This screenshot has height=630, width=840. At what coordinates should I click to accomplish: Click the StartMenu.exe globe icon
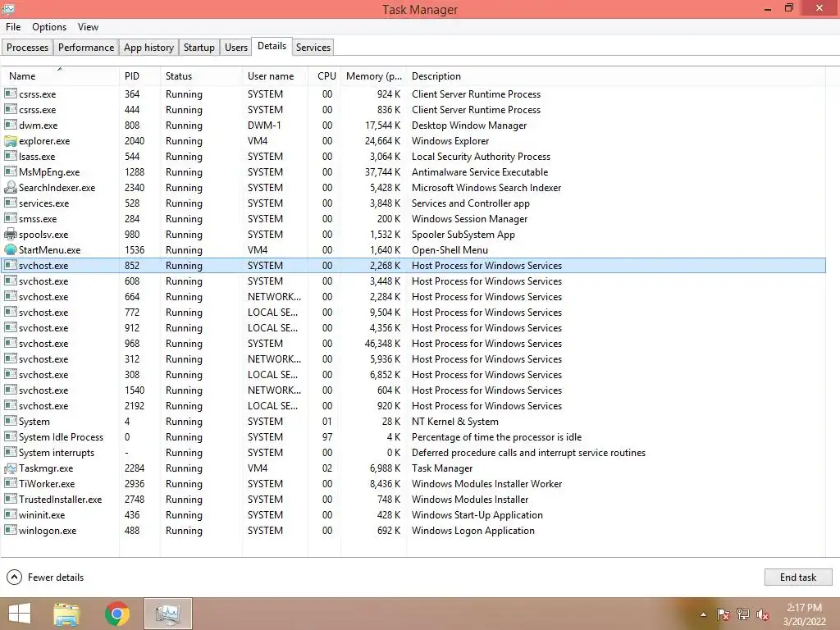[10, 249]
